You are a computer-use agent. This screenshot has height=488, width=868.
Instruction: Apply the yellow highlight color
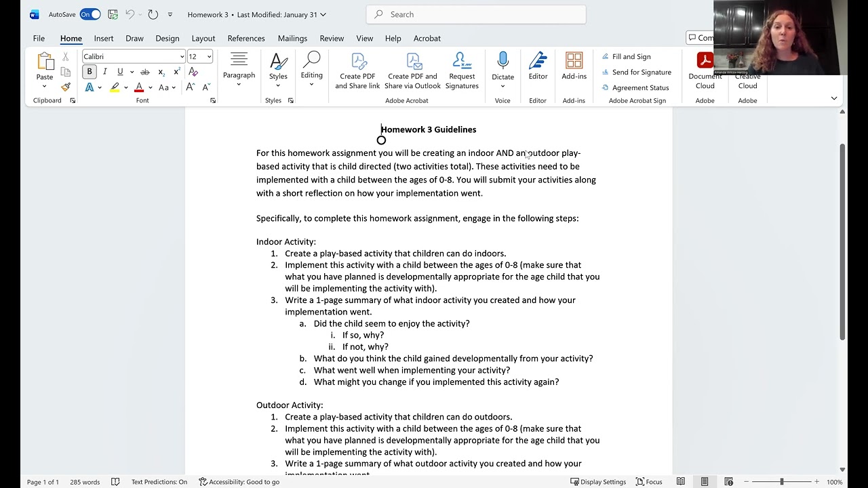(115, 87)
